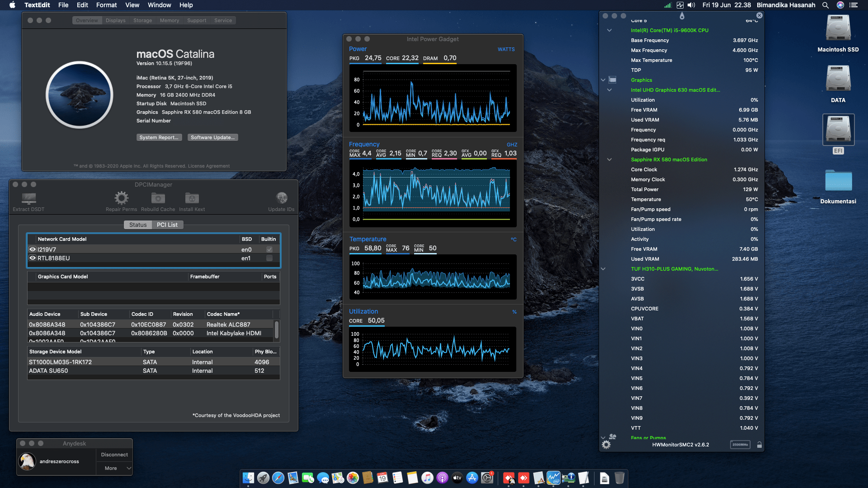Toggle Builtin checkbox for I219V7

point(269,249)
